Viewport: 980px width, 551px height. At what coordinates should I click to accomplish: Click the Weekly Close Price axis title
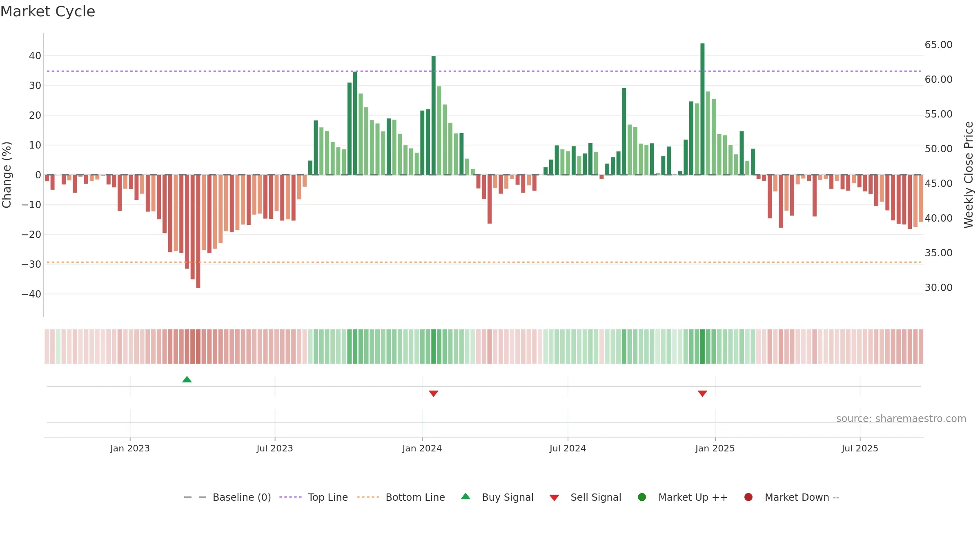969,175
